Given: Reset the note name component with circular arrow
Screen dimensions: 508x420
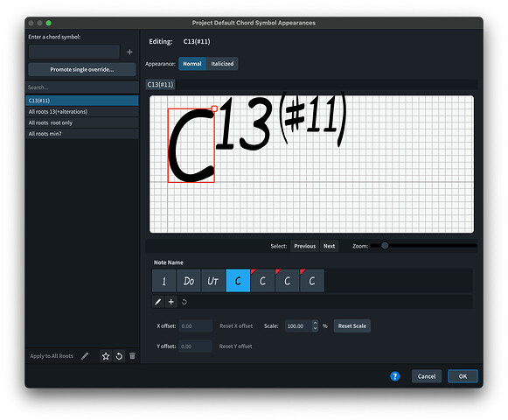Looking at the screenshot, I should (184, 302).
